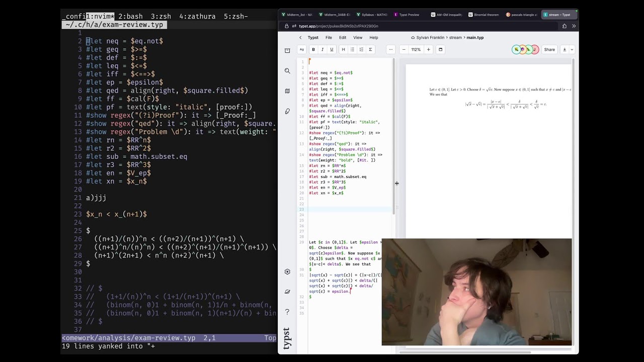Switch to the Midterm_3468 browser tab

(335, 15)
